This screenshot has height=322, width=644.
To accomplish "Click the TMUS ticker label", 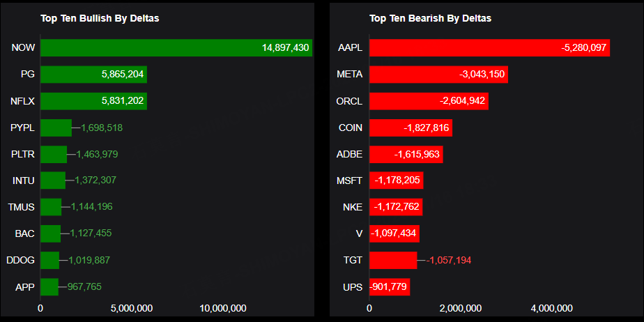I will 21,207.
